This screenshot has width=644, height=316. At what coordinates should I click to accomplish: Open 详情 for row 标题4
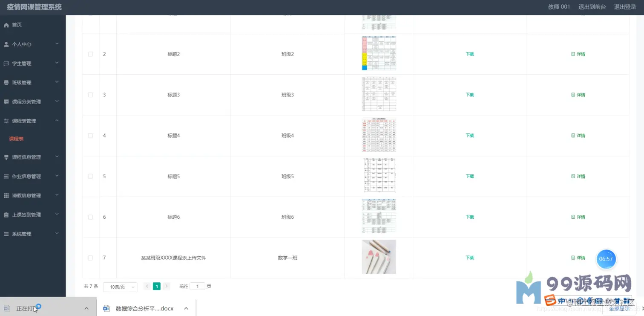(x=578, y=136)
